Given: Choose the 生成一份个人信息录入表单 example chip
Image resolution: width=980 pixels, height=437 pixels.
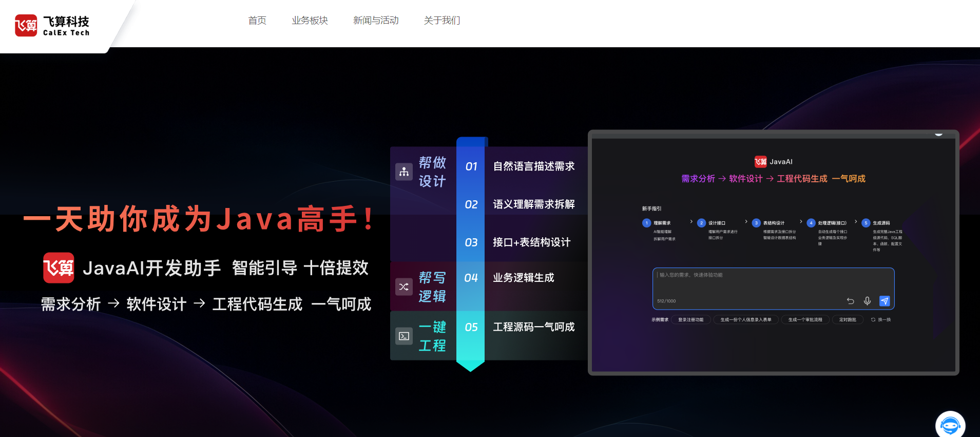Looking at the screenshot, I should (x=746, y=319).
